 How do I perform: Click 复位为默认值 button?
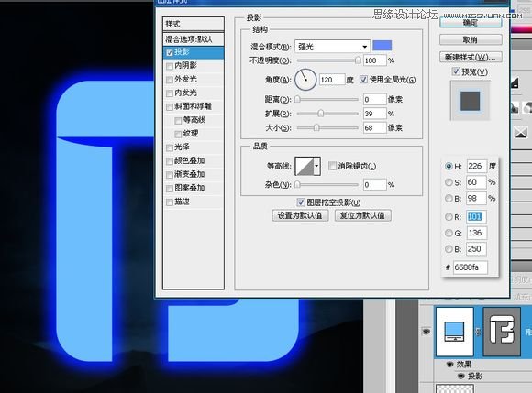coord(363,215)
